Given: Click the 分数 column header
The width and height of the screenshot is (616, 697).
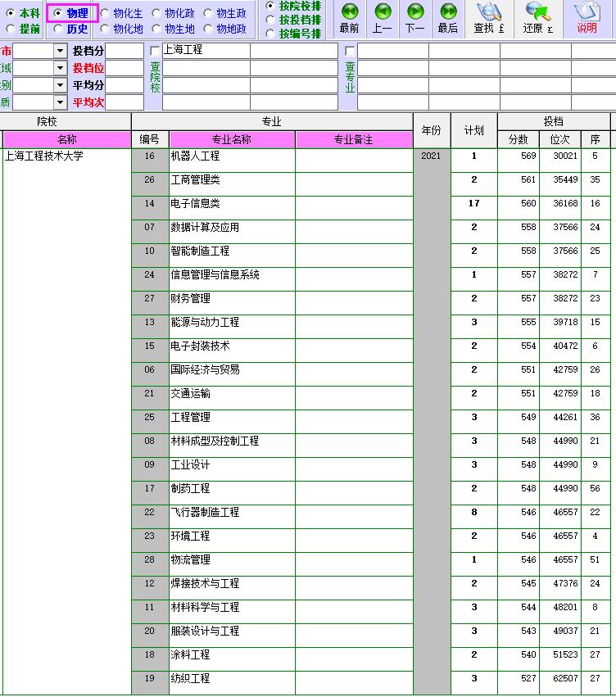Looking at the screenshot, I should [519, 139].
